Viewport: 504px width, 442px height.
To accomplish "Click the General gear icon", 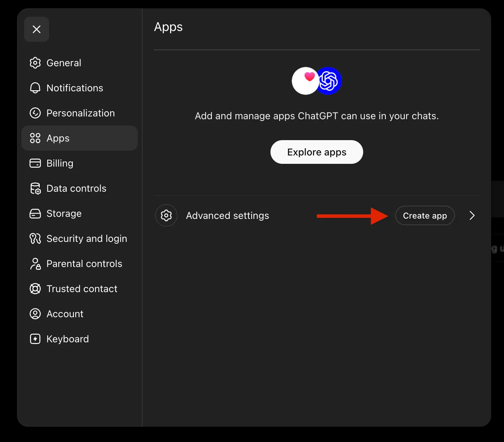I will (35, 63).
